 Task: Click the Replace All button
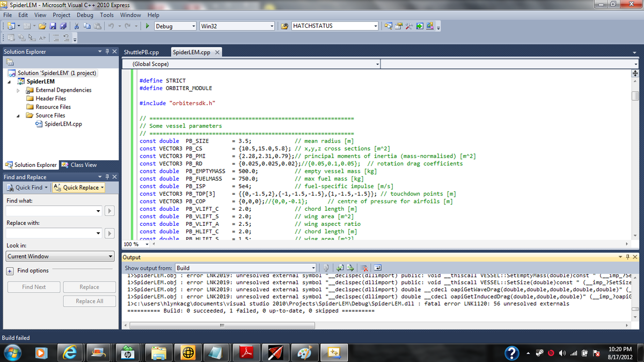89,301
